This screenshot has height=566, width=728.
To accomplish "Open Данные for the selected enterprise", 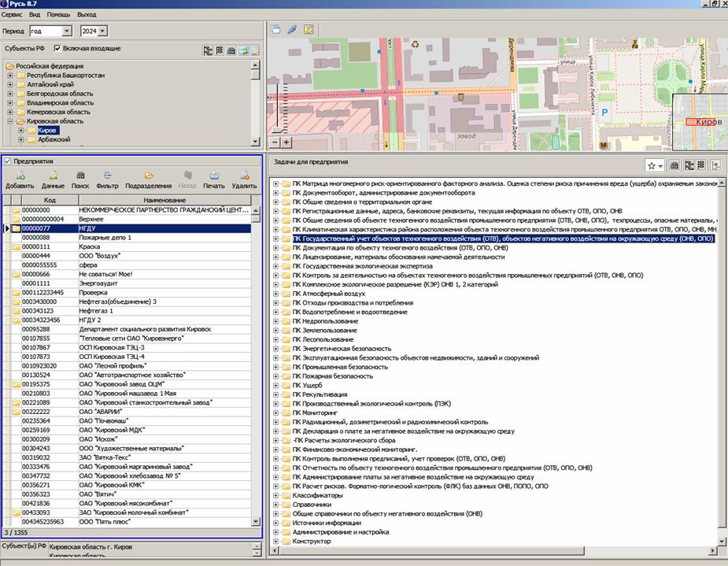I will 53,176.
